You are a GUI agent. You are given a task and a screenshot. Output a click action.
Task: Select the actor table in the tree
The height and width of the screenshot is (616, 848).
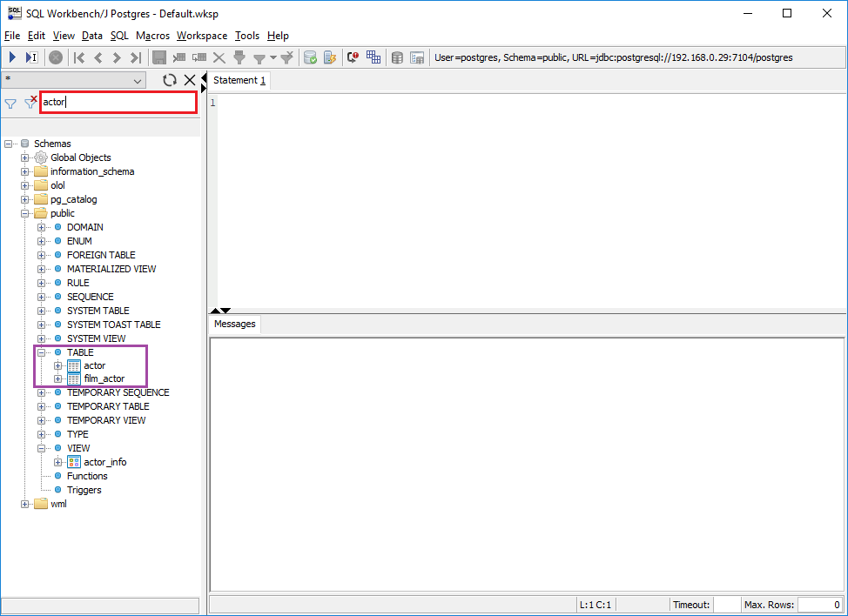(95, 365)
